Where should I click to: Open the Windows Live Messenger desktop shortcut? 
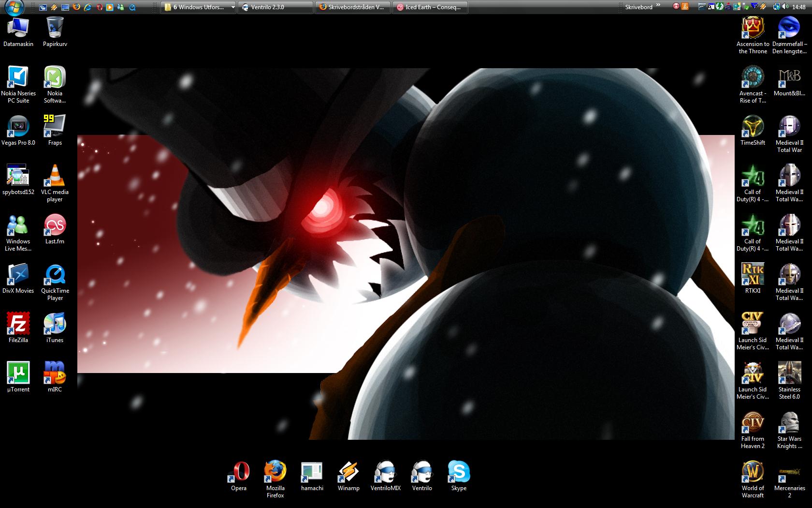tap(18, 233)
